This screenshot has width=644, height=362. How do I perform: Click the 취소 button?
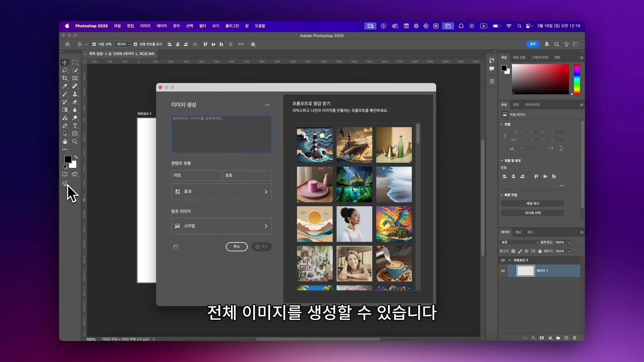[x=236, y=247]
